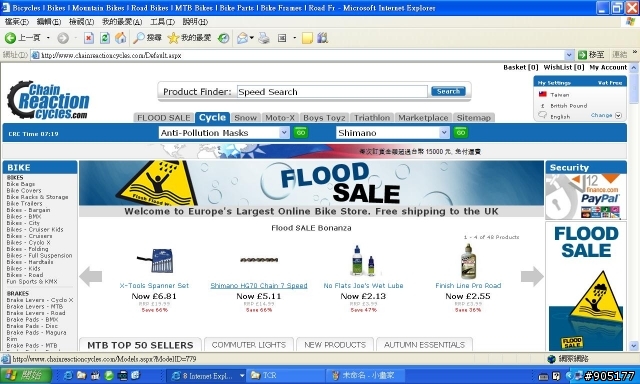The image size is (640, 384).
Task: Click the page scrollbar down arrow
Action: [x=633, y=346]
